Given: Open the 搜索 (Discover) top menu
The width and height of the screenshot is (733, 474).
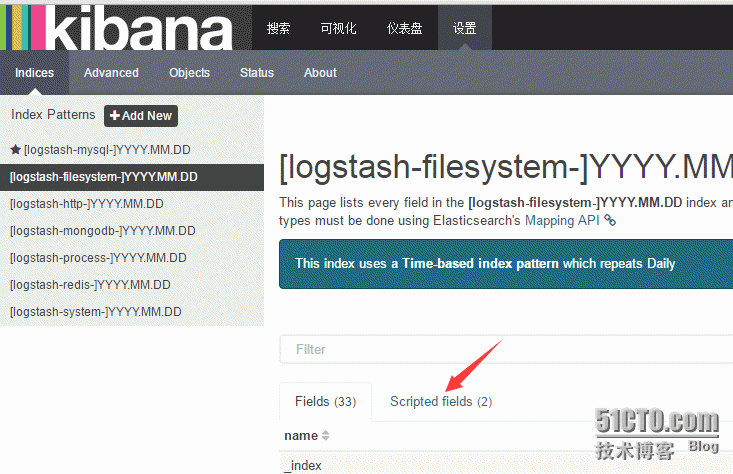Looking at the screenshot, I should click(x=279, y=28).
